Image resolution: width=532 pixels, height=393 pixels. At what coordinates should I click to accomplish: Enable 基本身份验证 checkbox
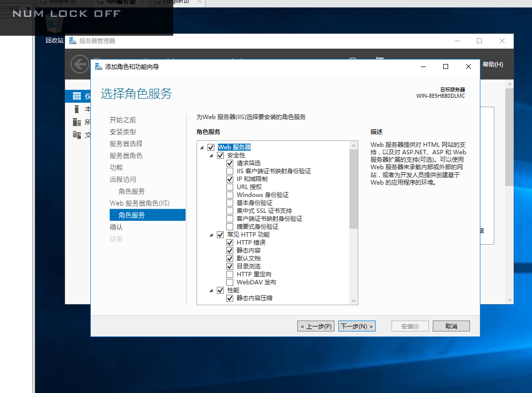(230, 203)
